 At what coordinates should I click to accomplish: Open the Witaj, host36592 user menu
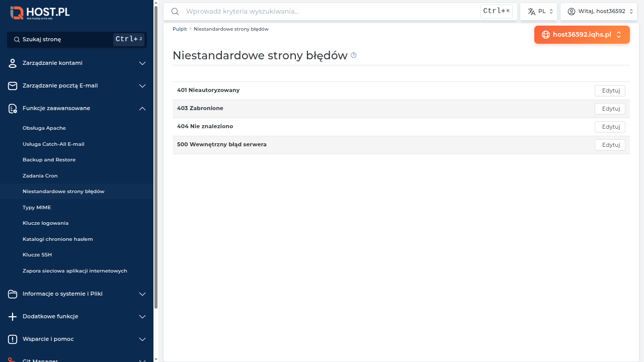coord(599,12)
